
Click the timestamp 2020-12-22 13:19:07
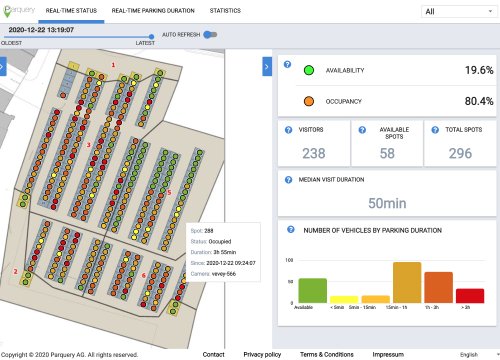[x=41, y=30]
